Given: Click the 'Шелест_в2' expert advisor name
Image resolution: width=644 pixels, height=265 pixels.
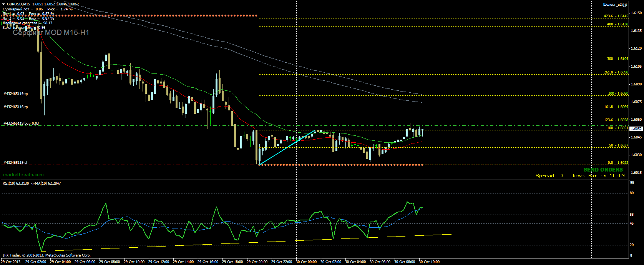Looking at the screenshot, I should pyautogui.click(x=612, y=5).
